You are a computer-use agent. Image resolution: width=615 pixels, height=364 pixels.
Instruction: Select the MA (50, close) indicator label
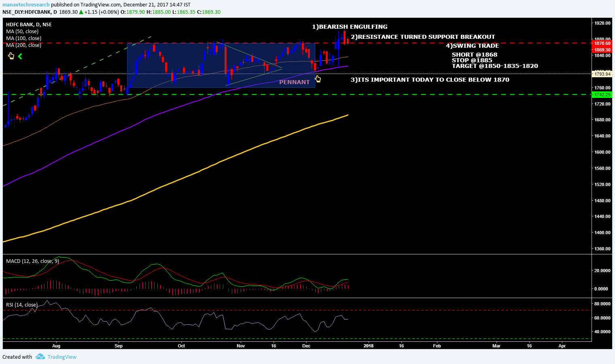point(22,32)
